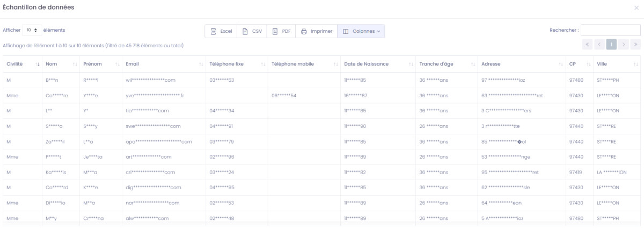Image resolution: width=644 pixels, height=229 pixels.
Task: Jump to the last page arrow
Action: 636,44
